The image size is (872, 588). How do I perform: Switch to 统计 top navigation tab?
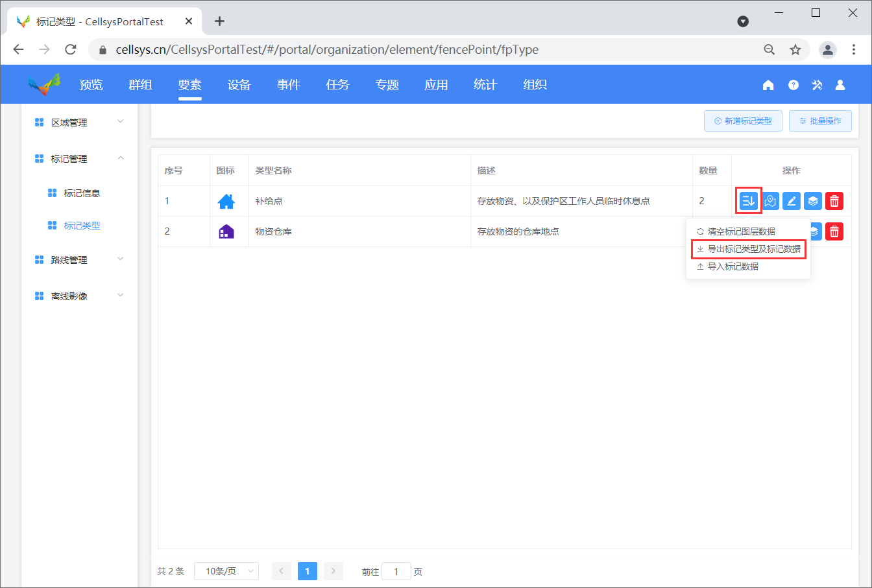click(486, 85)
